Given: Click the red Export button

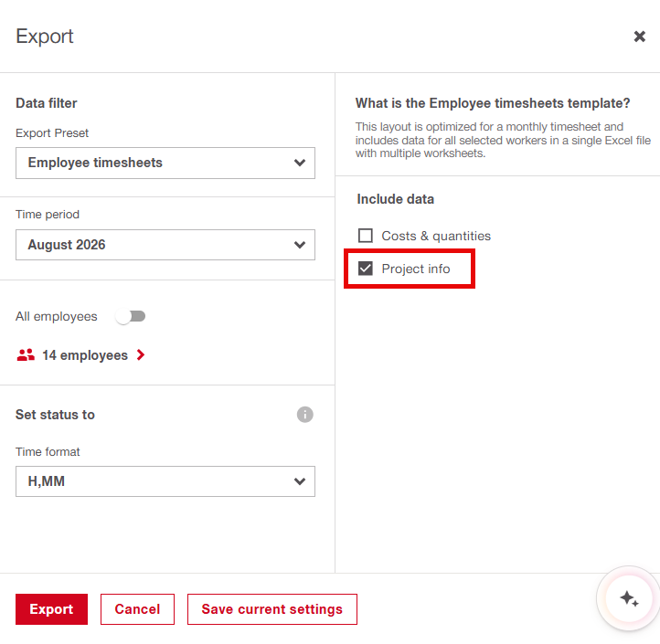Looking at the screenshot, I should pos(51,609).
